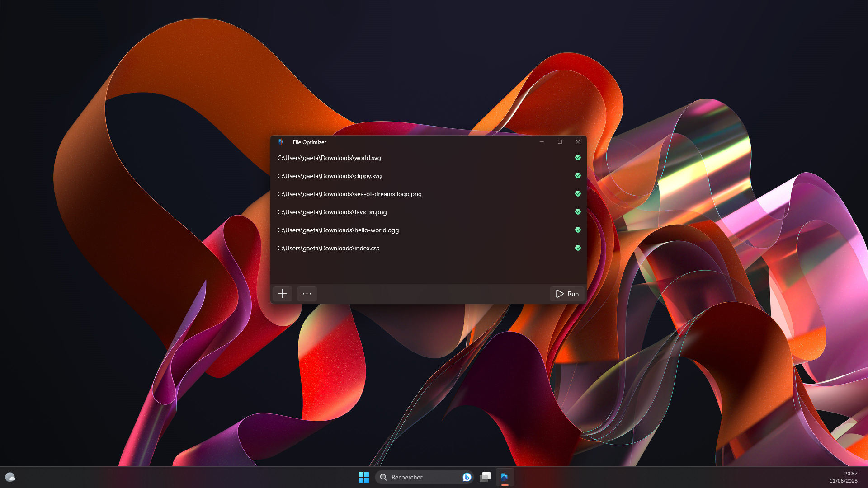The height and width of the screenshot is (488, 868).
Task: Open the weather widget in taskbar corner
Action: pyautogui.click(x=10, y=477)
